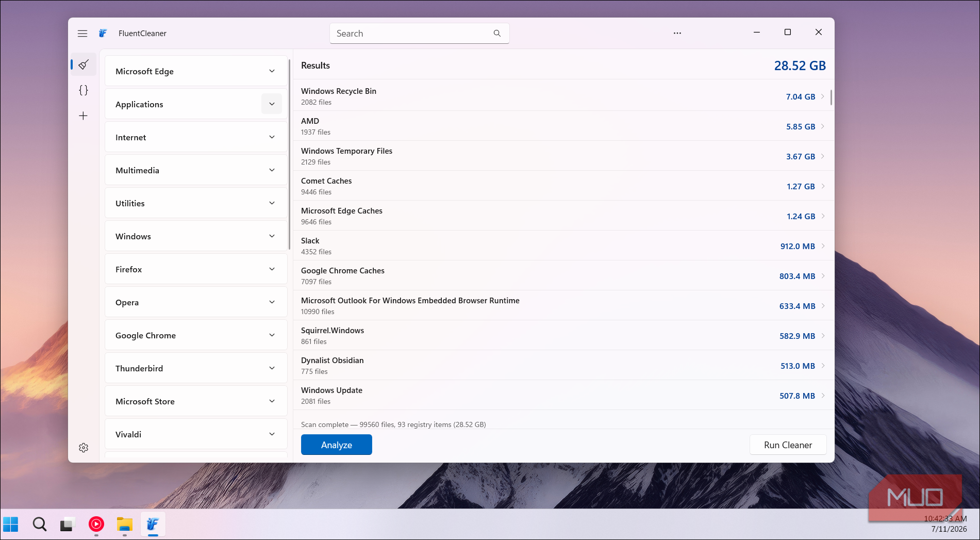Open details arrow for Windows Update
This screenshot has height=540, width=980.
pos(823,395)
